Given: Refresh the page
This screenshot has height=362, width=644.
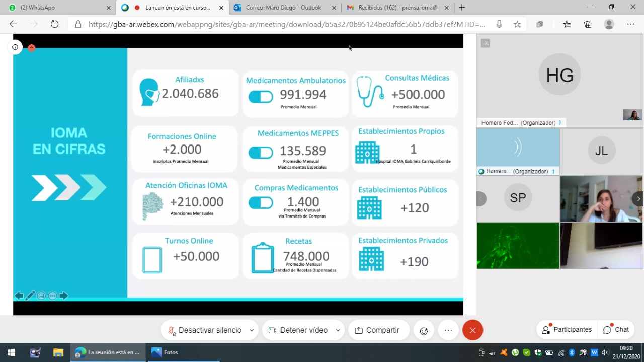Looking at the screenshot, I should pyautogui.click(x=54, y=24).
